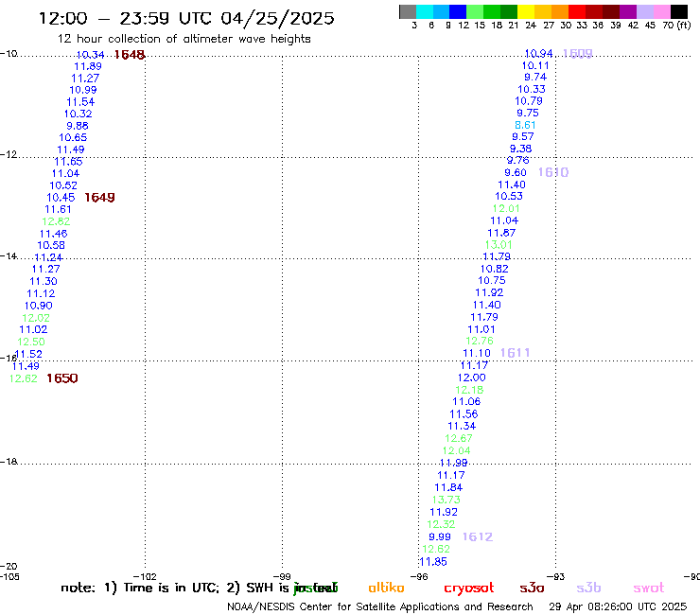Pick the pink swatch near the 70 label

662,11
